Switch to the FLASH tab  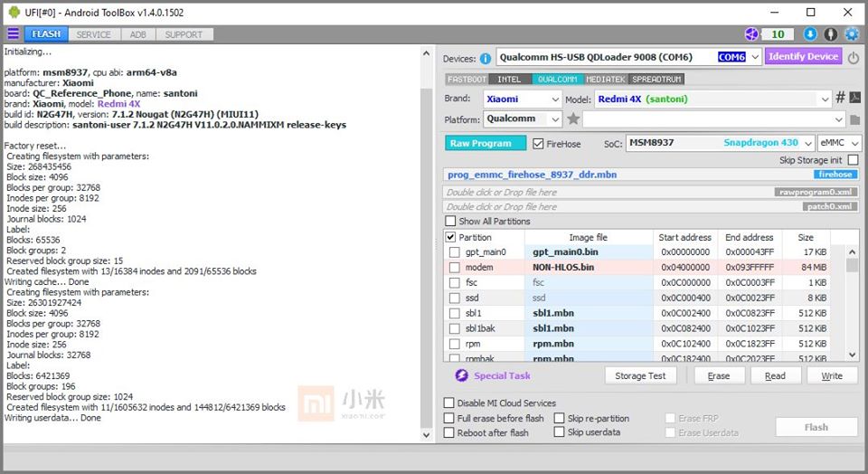point(46,34)
